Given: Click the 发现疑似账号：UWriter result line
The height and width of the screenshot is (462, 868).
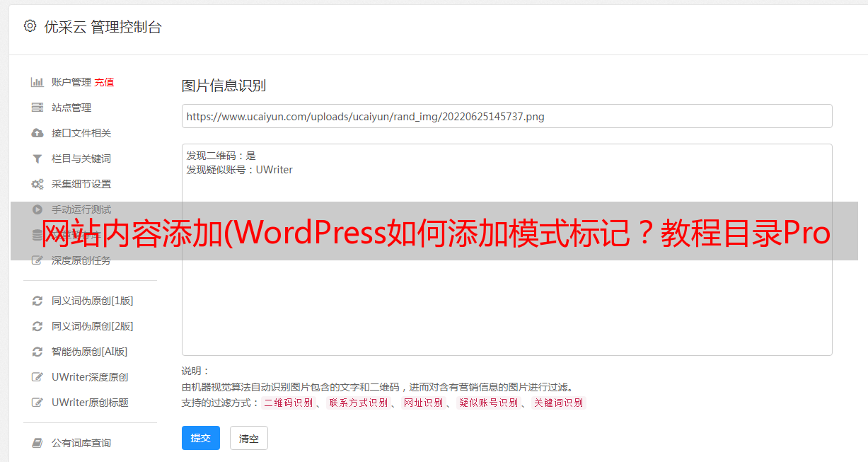Looking at the screenshot, I should pos(240,170).
